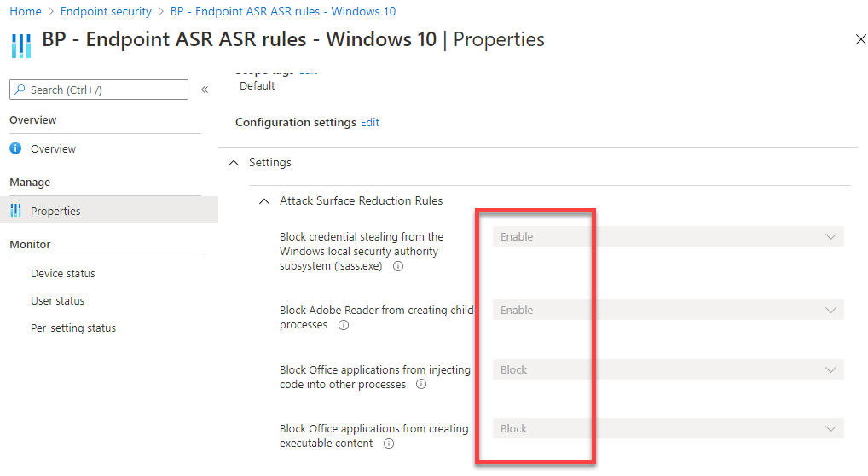
Task: Click the Overview info icon in sidebar
Action: pyautogui.click(x=15, y=148)
